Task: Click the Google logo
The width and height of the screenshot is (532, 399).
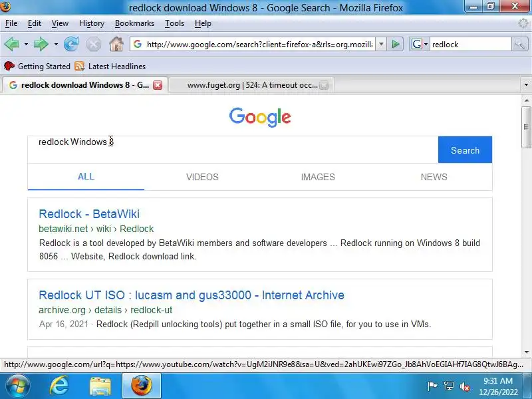Action: tap(260, 118)
